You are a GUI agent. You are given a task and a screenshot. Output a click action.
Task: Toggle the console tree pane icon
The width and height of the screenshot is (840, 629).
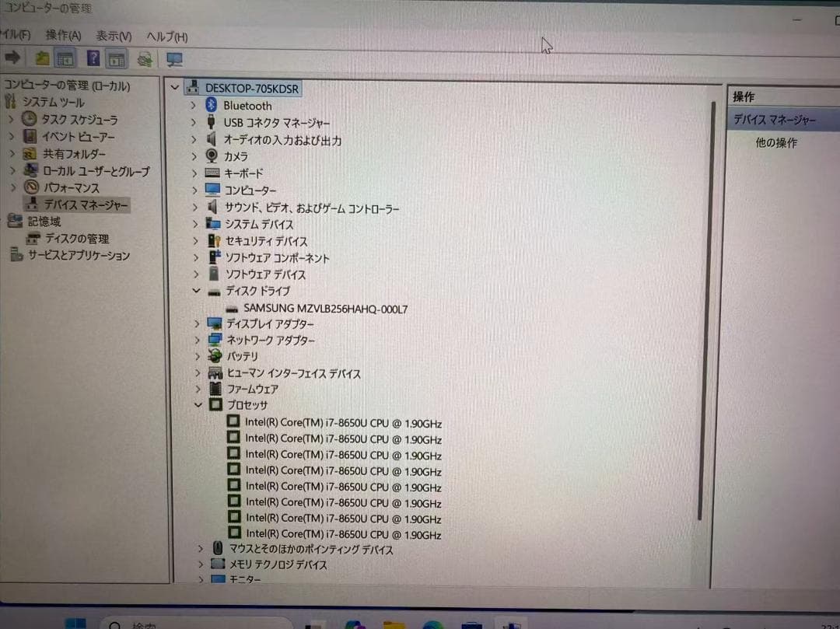click(x=65, y=58)
